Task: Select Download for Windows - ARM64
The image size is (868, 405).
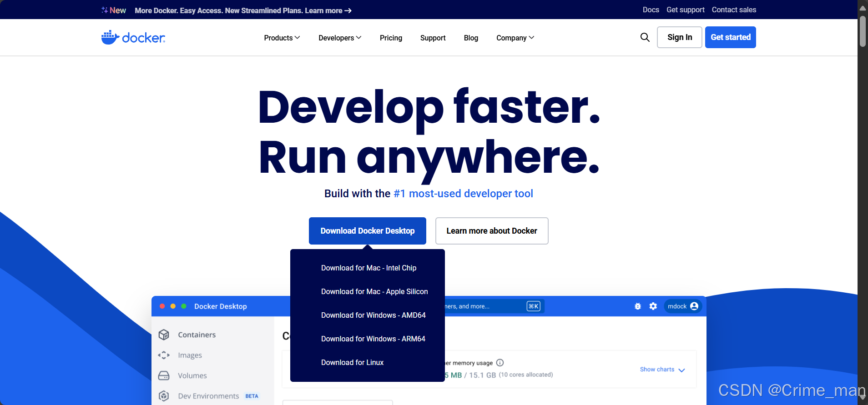Action: (x=373, y=339)
